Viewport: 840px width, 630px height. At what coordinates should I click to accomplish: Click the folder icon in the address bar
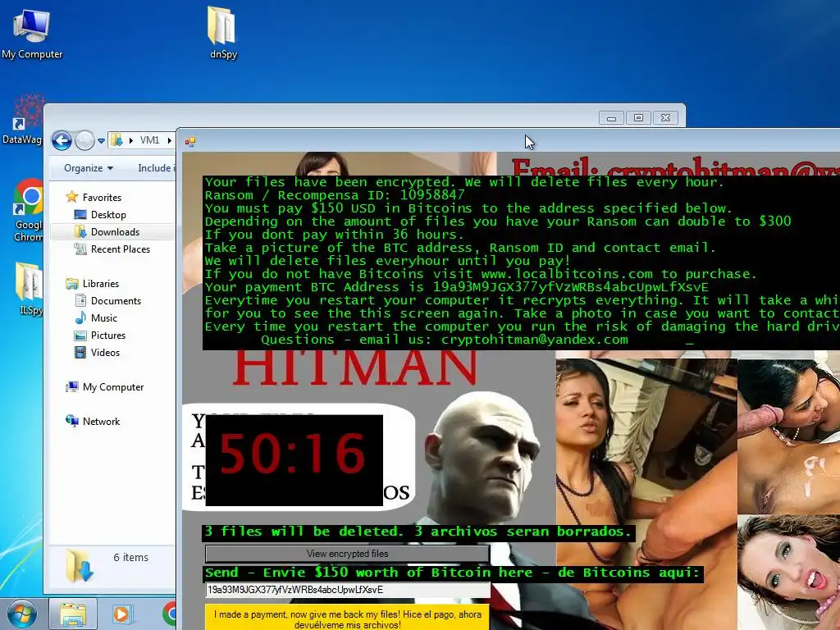(x=116, y=140)
